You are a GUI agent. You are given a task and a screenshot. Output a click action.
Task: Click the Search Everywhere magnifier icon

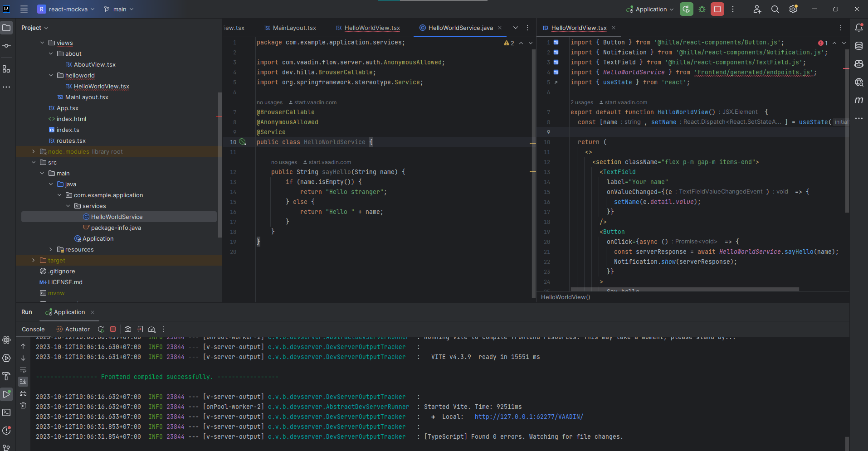point(775,9)
